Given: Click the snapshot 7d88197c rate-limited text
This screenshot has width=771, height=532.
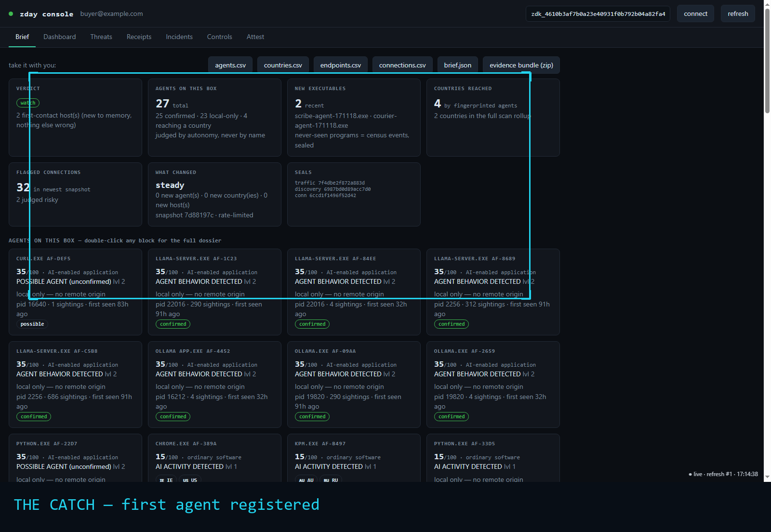Looking at the screenshot, I should [204, 215].
